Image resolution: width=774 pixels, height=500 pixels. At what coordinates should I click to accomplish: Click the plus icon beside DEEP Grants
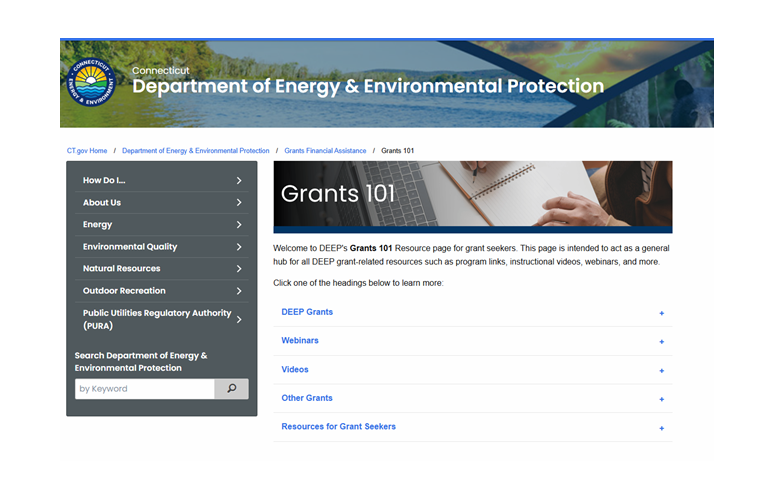[x=661, y=313]
